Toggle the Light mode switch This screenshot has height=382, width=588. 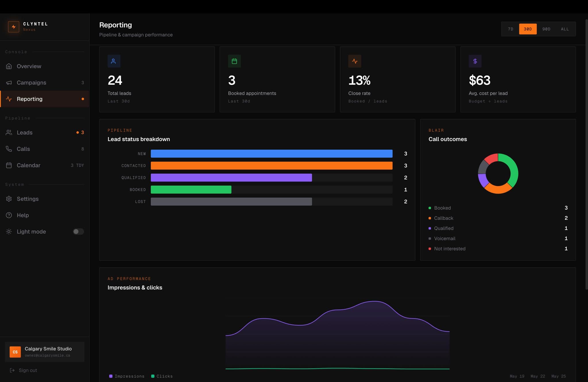(78, 231)
